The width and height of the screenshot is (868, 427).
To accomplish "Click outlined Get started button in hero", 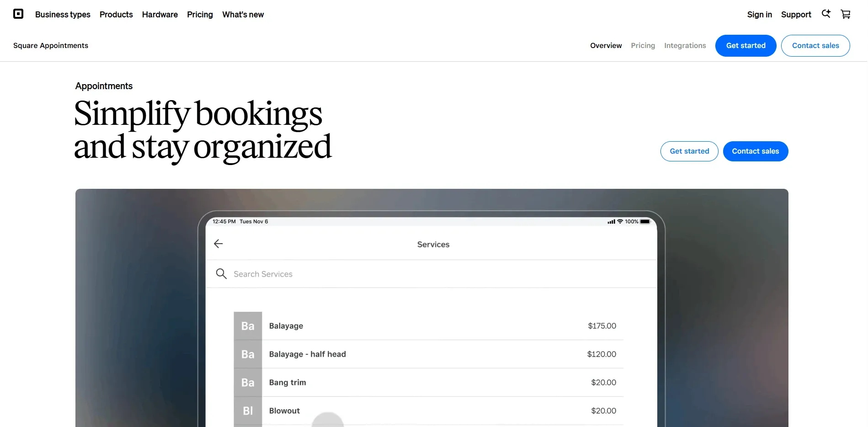I will tap(689, 151).
